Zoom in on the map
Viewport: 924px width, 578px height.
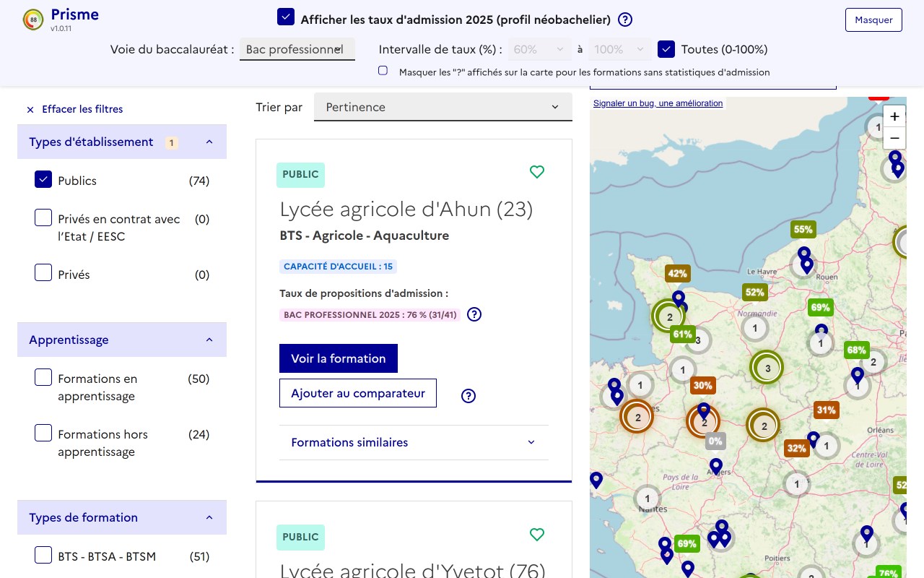[x=894, y=116]
